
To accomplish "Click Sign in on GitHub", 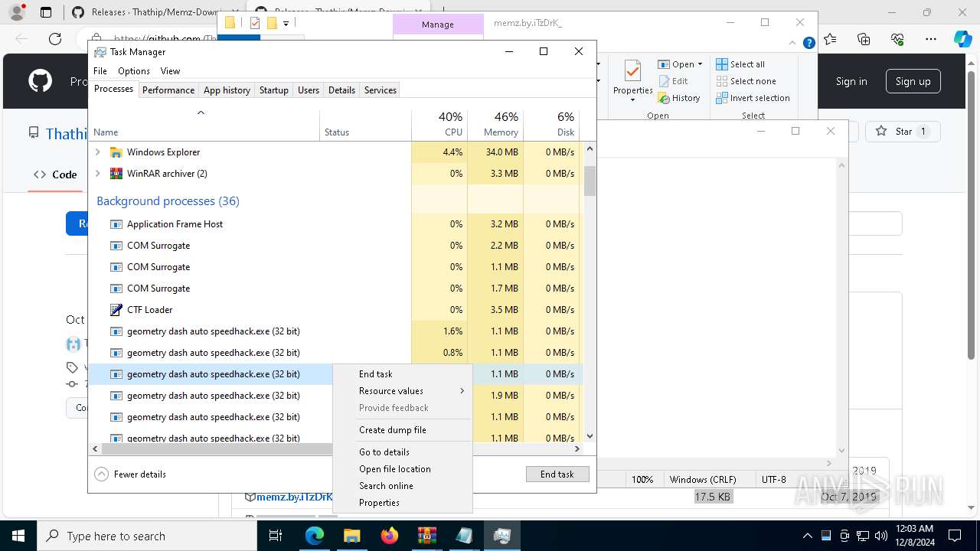I will click(851, 81).
